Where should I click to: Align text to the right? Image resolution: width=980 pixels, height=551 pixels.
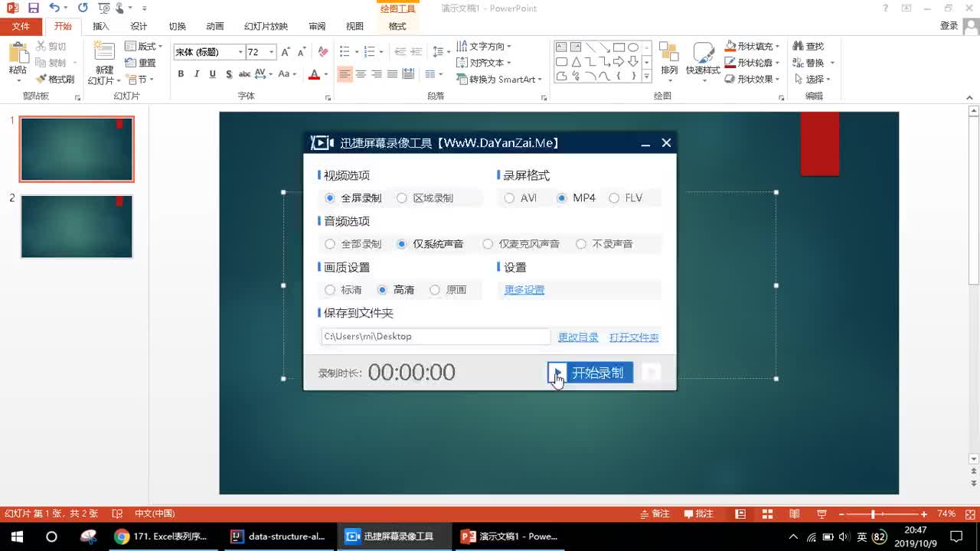[377, 74]
